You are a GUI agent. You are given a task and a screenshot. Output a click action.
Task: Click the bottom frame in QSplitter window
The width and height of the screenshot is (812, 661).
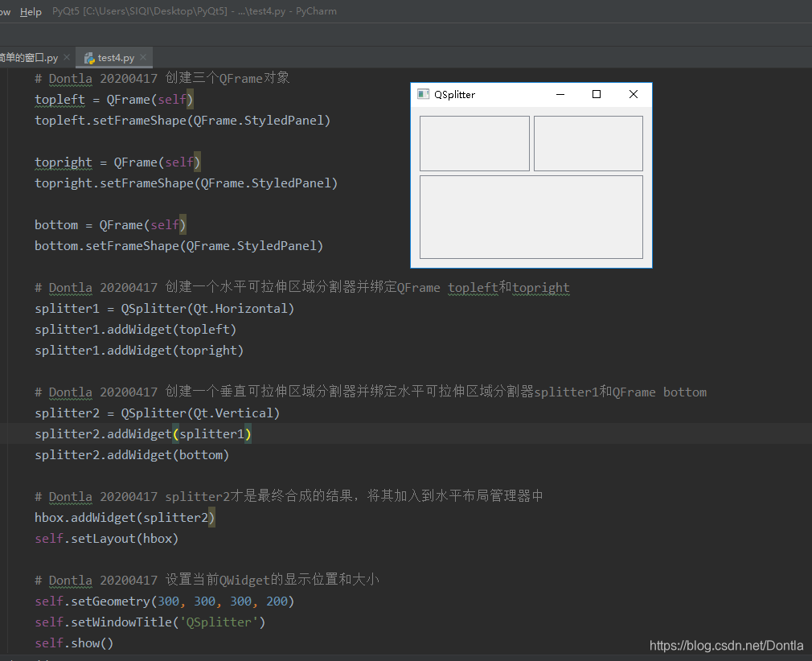[x=531, y=217]
